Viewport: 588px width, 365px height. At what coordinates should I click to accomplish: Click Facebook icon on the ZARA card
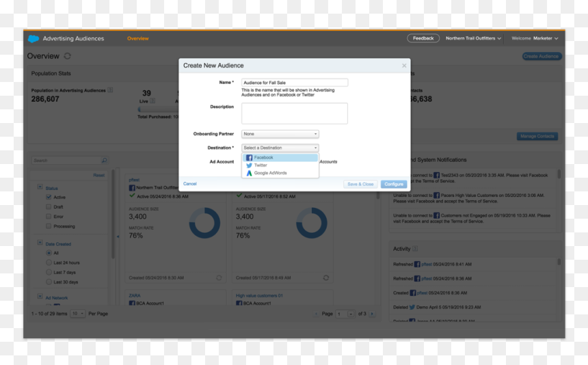[132, 303]
